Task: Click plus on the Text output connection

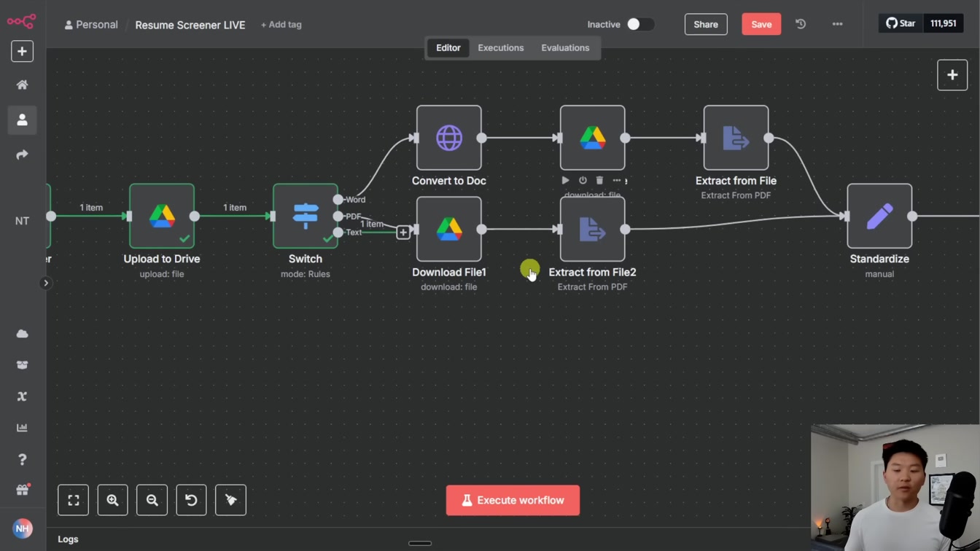Action: [403, 232]
